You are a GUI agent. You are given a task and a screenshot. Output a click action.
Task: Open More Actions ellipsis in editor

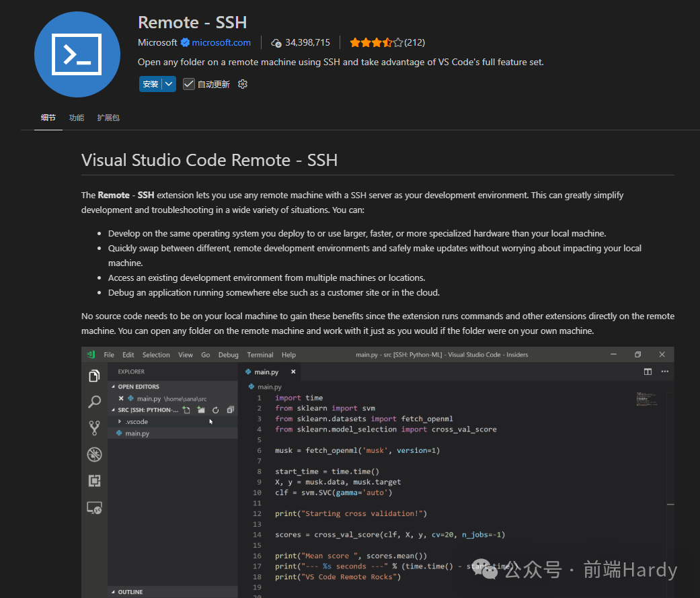pos(665,372)
